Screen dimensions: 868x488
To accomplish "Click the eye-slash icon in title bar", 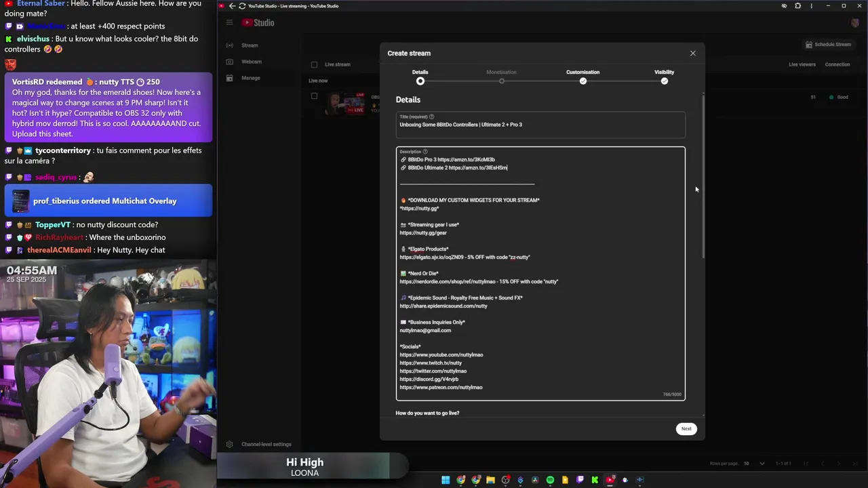I will pos(784,6).
